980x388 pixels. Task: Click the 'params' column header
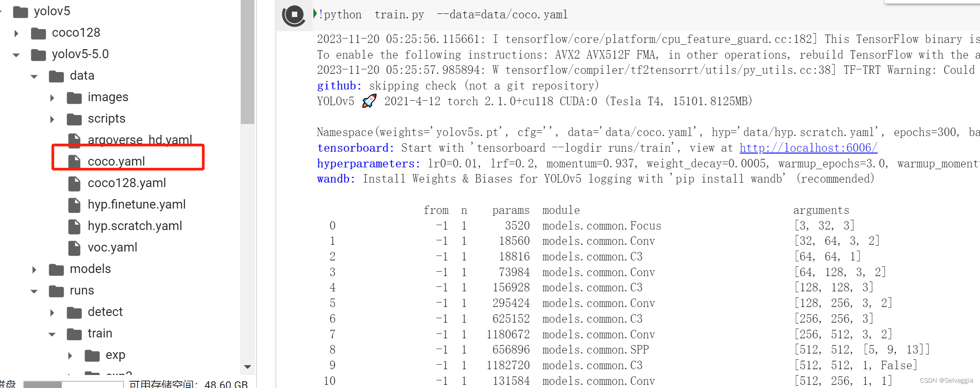click(x=511, y=210)
